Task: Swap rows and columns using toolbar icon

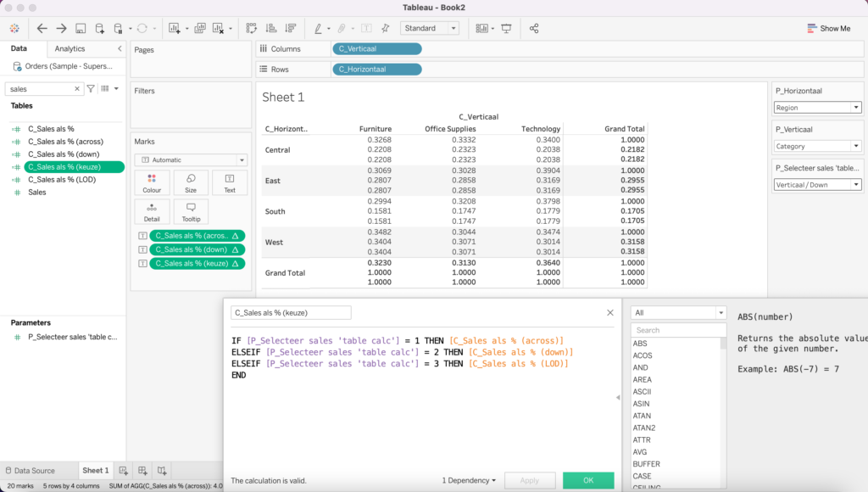Action: 253,28
